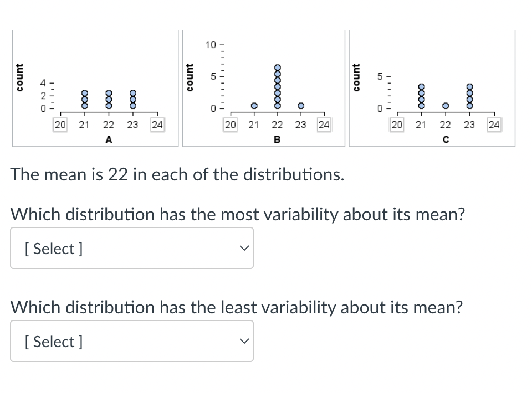This screenshot has width=532, height=393.
Task: Click the boxed 24 under distribution C
Action: 494,125
